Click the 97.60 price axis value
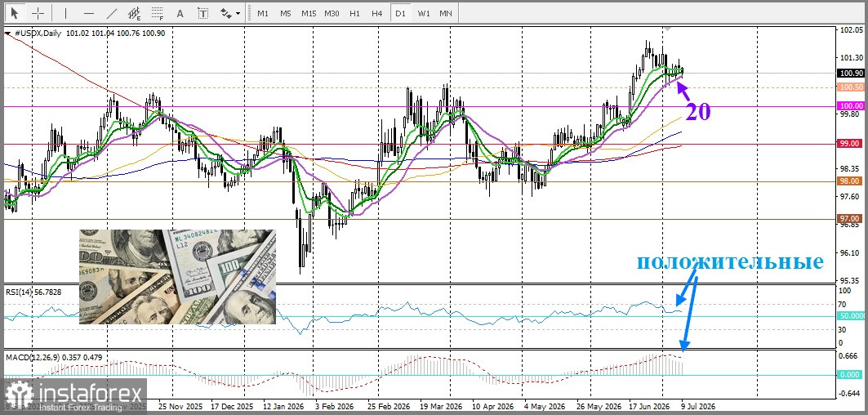 [x=852, y=197]
